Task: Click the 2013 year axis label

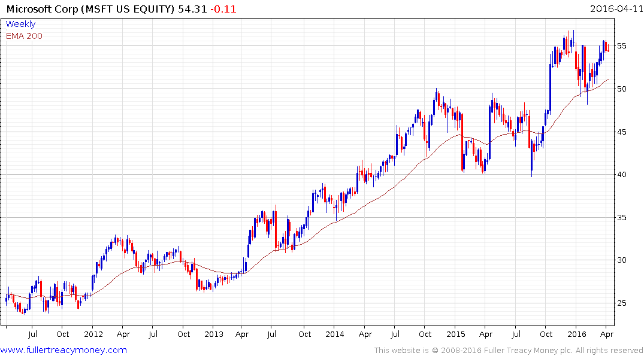Action: [x=214, y=334]
